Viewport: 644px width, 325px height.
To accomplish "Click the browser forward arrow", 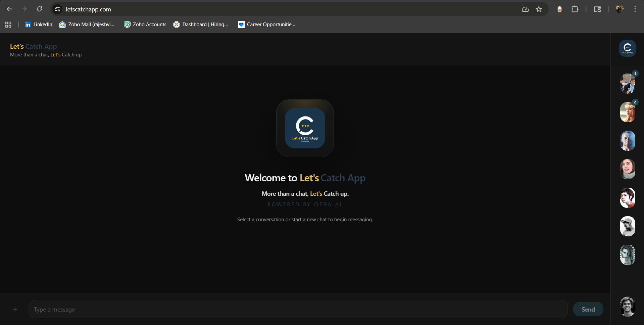I will pyautogui.click(x=24, y=9).
